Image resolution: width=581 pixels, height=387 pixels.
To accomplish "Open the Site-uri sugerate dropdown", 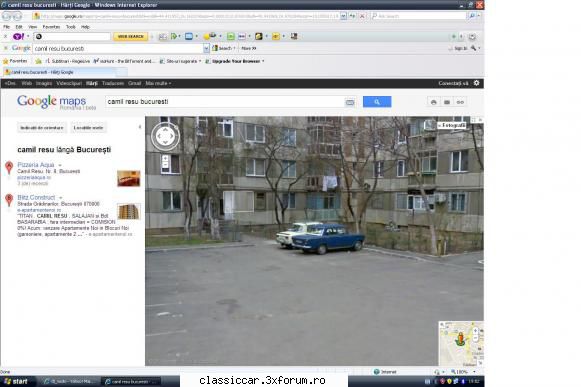I will (200, 61).
